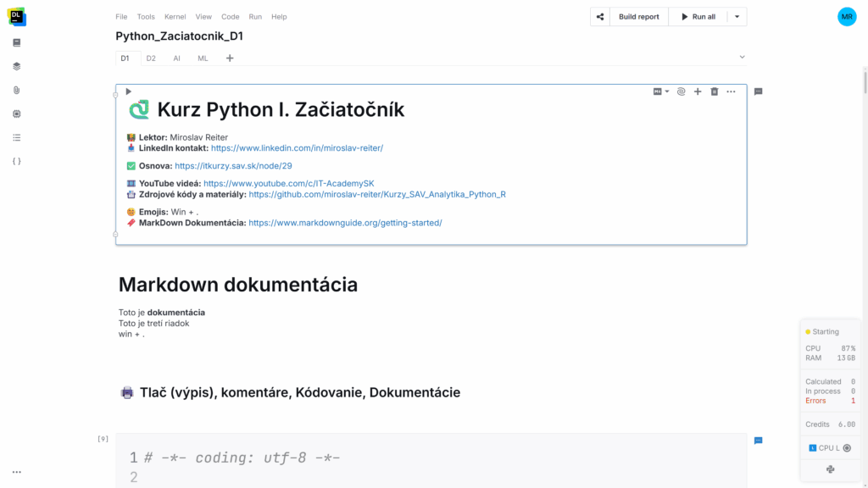Click the RAM 13 GB readout
This screenshot has height=488, width=868.
point(830,358)
